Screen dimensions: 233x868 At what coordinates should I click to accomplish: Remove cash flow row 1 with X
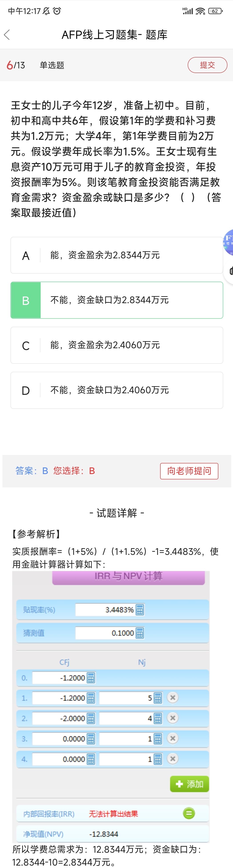[x=173, y=698]
